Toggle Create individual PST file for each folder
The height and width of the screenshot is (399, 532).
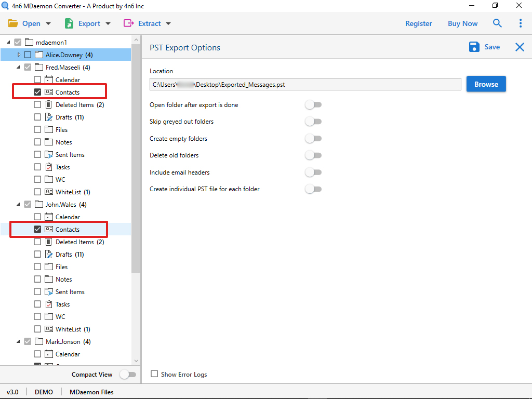(x=313, y=189)
